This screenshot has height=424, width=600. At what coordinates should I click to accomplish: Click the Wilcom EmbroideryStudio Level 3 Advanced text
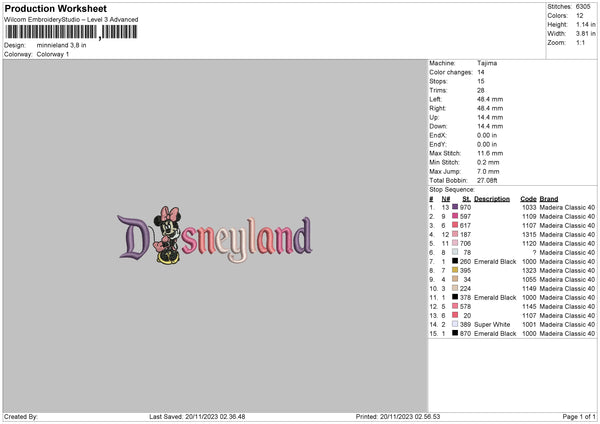[71, 20]
